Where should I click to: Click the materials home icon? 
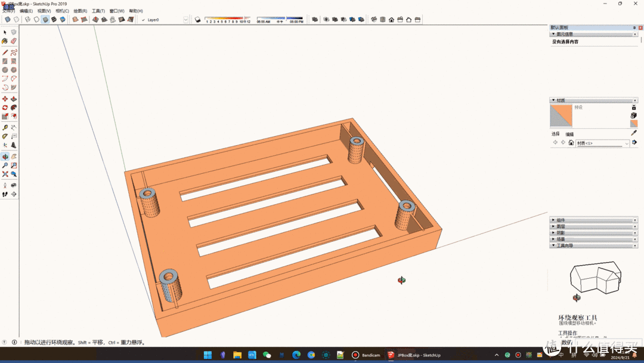[x=571, y=143]
